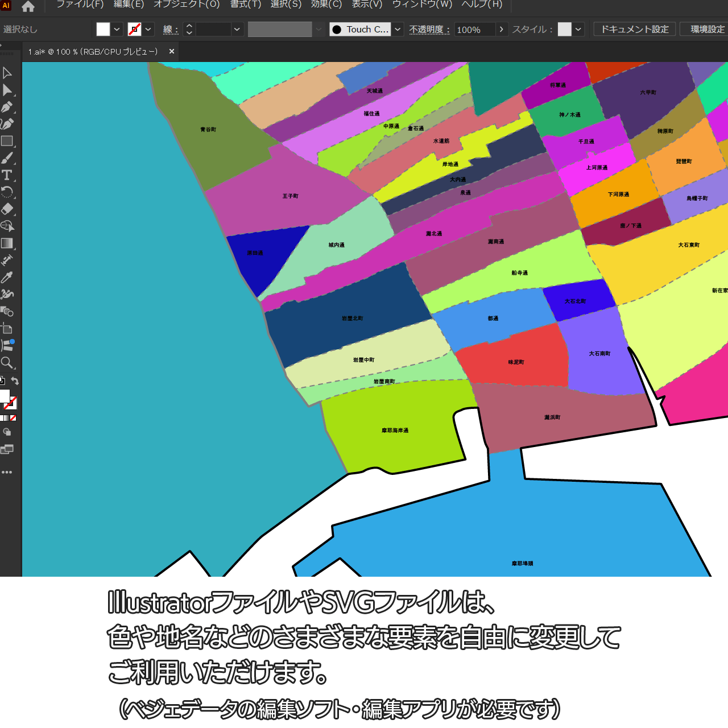The image size is (728, 728).
Task: Reset to default fill and stroke
Action: [x=2, y=381]
